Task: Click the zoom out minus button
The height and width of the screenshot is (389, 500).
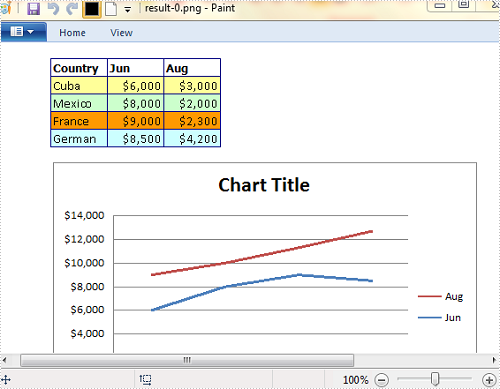Action: pyautogui.click(x=382, y=380)
